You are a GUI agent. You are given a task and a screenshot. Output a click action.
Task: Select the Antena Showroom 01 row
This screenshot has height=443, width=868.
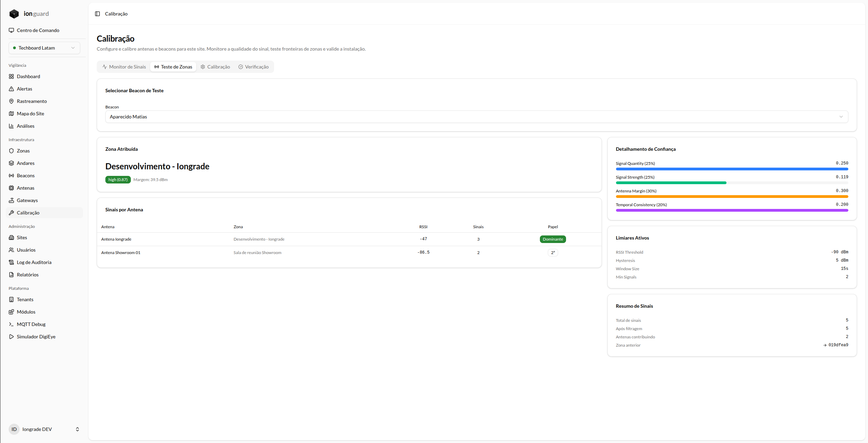349,253
